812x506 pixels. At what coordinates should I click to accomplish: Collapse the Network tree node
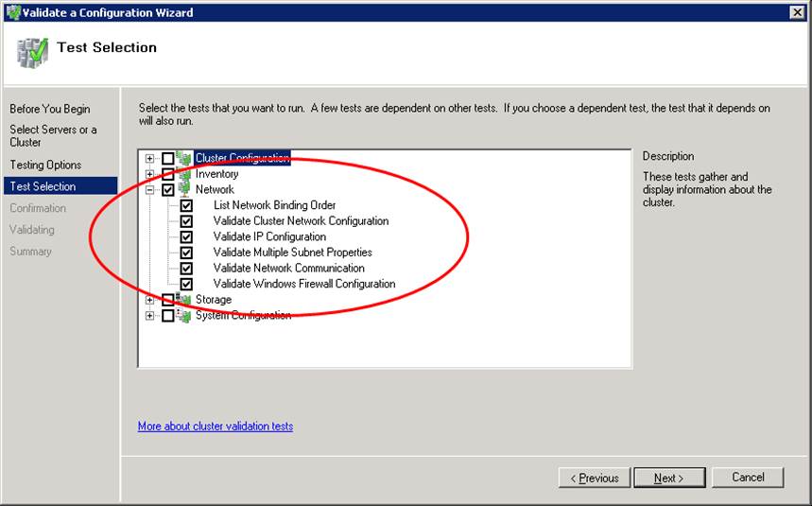click(149, 190)
